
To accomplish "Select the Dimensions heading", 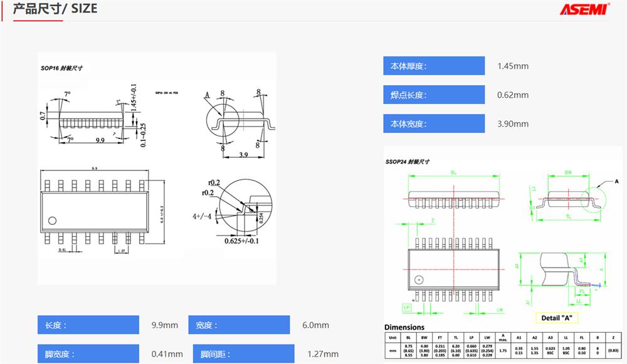I will [404, 327].
